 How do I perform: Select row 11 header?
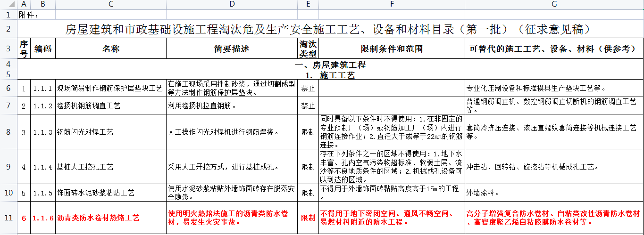point(8,218)
